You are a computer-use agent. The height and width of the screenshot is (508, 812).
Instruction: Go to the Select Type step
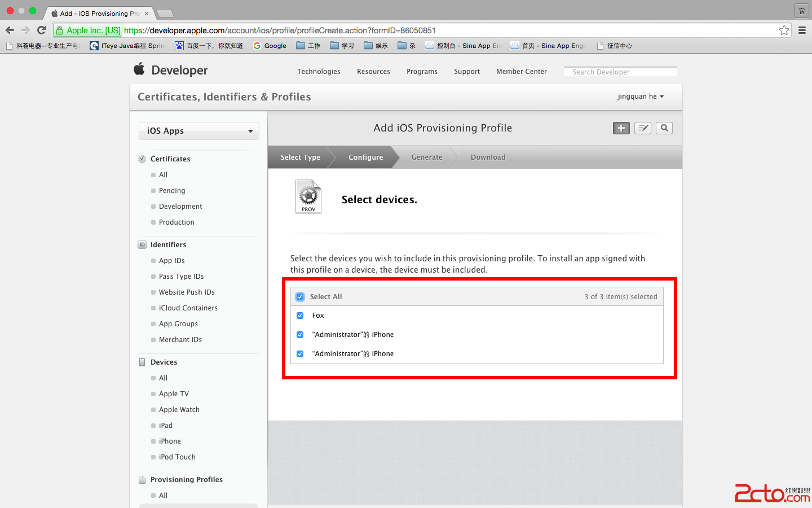pyautogui.click(x=300, y=157)
